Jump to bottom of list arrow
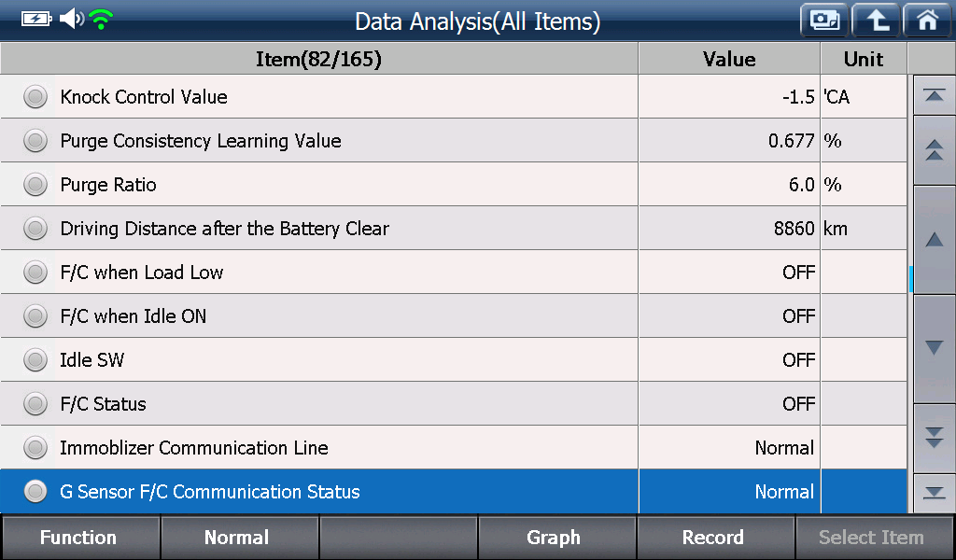Screen dimensions: 956x560 coord(934,493)
